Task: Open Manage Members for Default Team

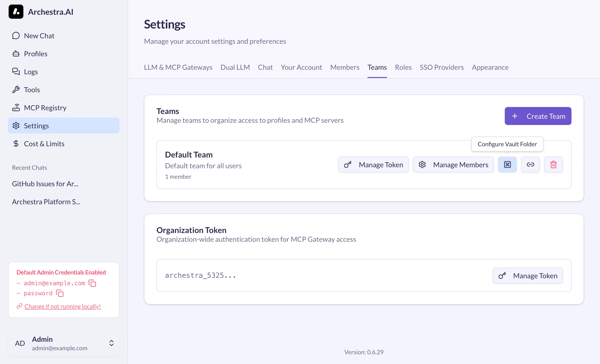Action: (453, 164)
